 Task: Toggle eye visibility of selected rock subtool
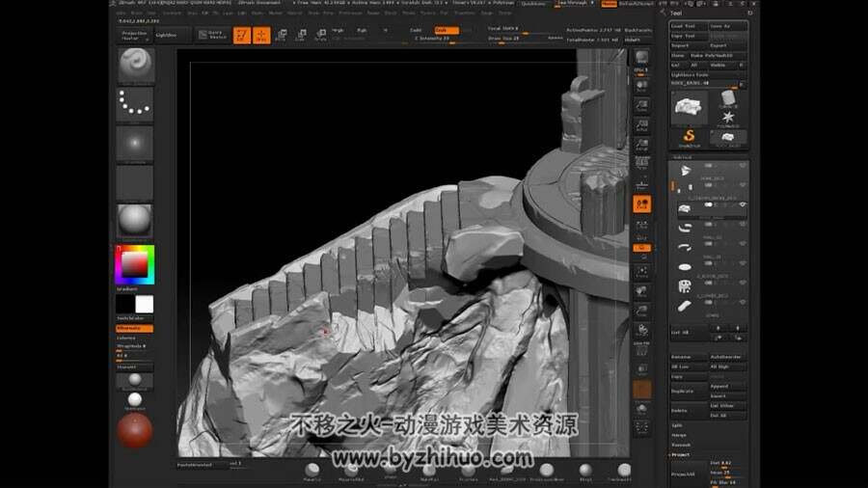pos(743,204)
